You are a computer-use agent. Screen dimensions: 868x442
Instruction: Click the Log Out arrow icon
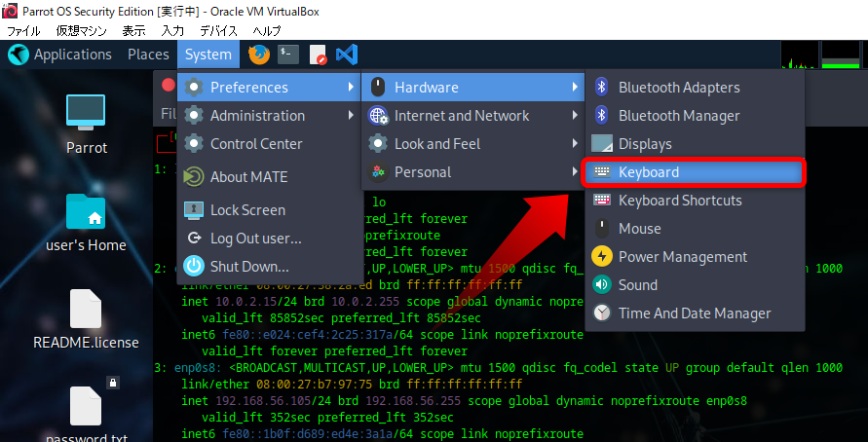(x=194, y=238)
